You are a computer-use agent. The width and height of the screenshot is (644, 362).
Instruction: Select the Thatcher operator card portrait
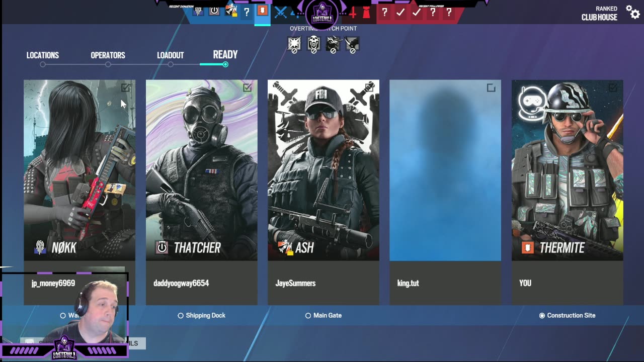[x=201, y=170]
